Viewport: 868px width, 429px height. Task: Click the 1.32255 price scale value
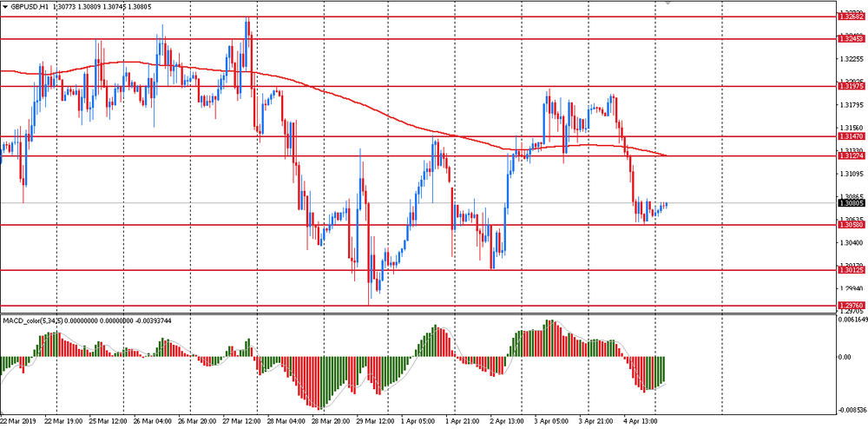pyautogui.click(x=852, y=59)
